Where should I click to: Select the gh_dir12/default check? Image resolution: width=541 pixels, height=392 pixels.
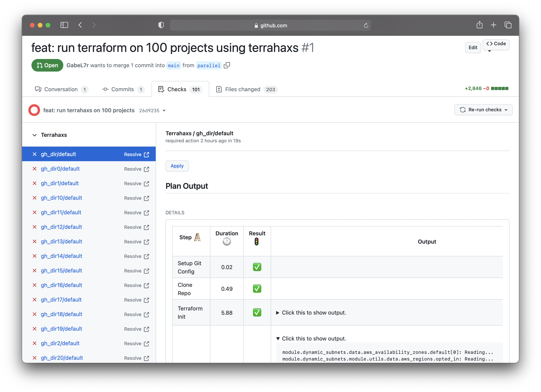click(61, 227)
